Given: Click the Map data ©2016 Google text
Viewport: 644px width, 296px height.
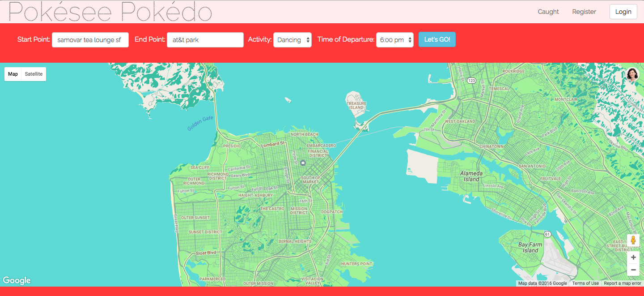Looking at the screenshot, I should coord(542,283).
